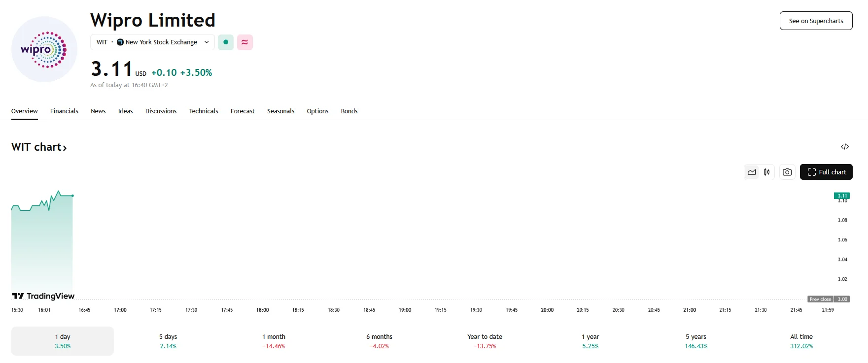Switch to area chart style icon
868x363 pixels.
pos(752,172)
